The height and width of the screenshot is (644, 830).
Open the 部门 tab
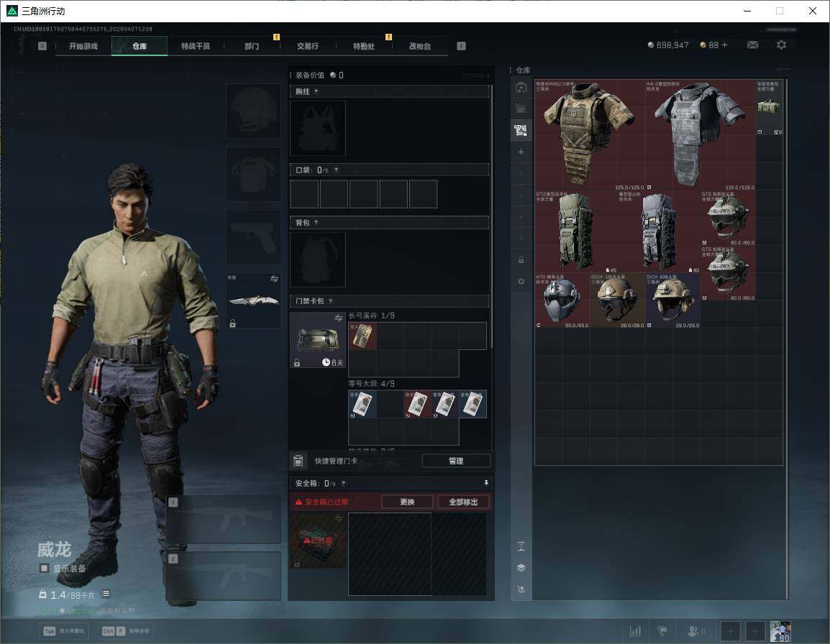(x=252, y=46)
